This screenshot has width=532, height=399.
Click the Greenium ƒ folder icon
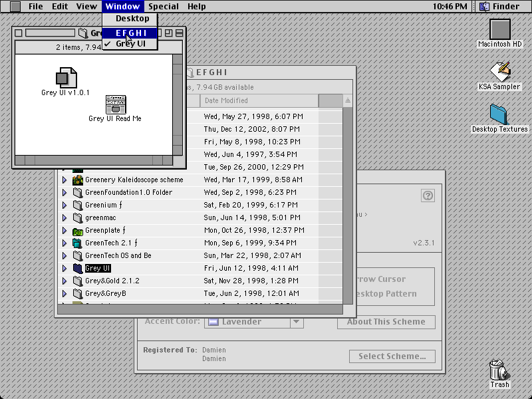point(78,205)
